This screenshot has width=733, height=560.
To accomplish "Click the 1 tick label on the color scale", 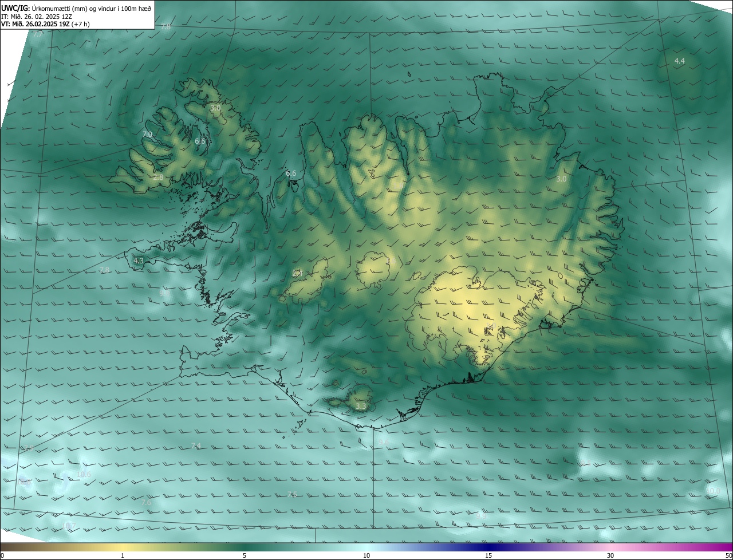I will coord(123,555).
